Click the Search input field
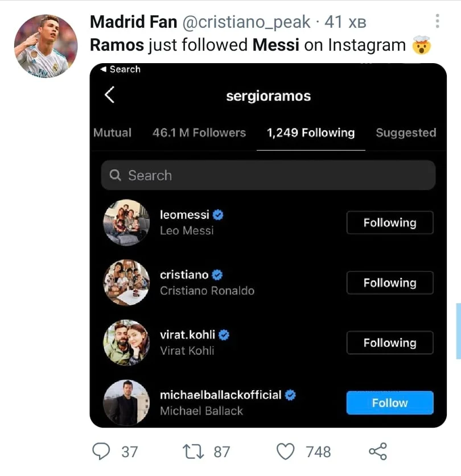461x476 pixels. (x=273, y=176)
